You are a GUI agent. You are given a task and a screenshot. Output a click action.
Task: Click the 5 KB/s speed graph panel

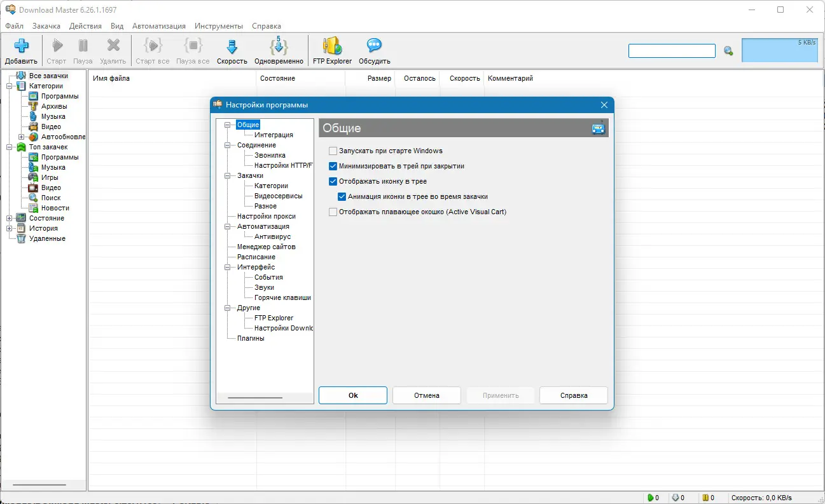[780, 50]
